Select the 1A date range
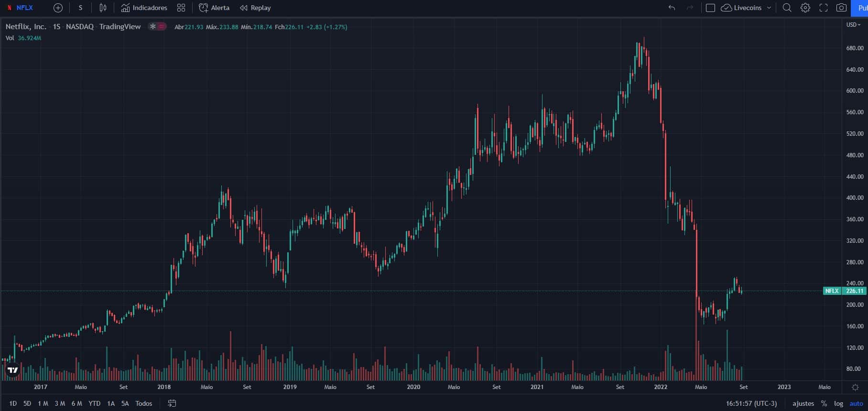This screenshot has width=868, height=411. pyautogui.click(x=111, y=403)
